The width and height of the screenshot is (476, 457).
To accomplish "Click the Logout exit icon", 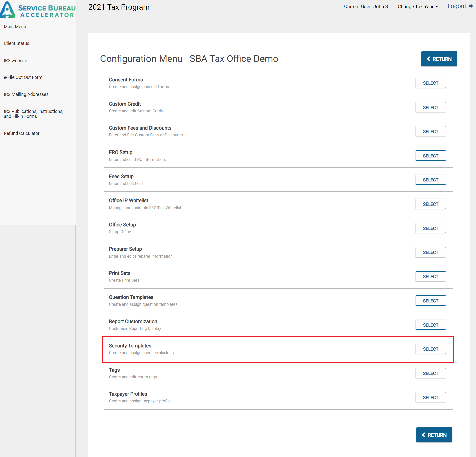I will (x=470, y=6).
